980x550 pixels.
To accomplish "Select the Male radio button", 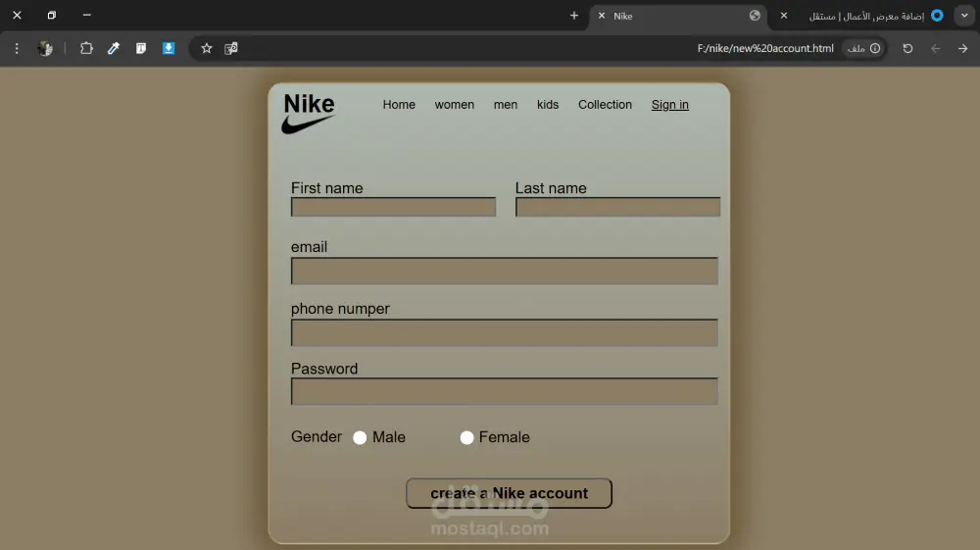I will 360,437.
